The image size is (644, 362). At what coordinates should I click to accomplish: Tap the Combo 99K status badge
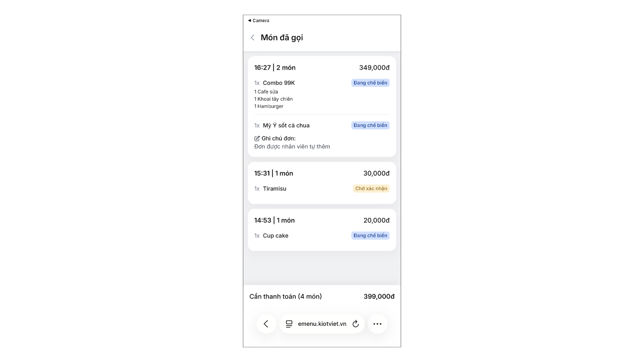pyautogui.click(x=370, y=83)
